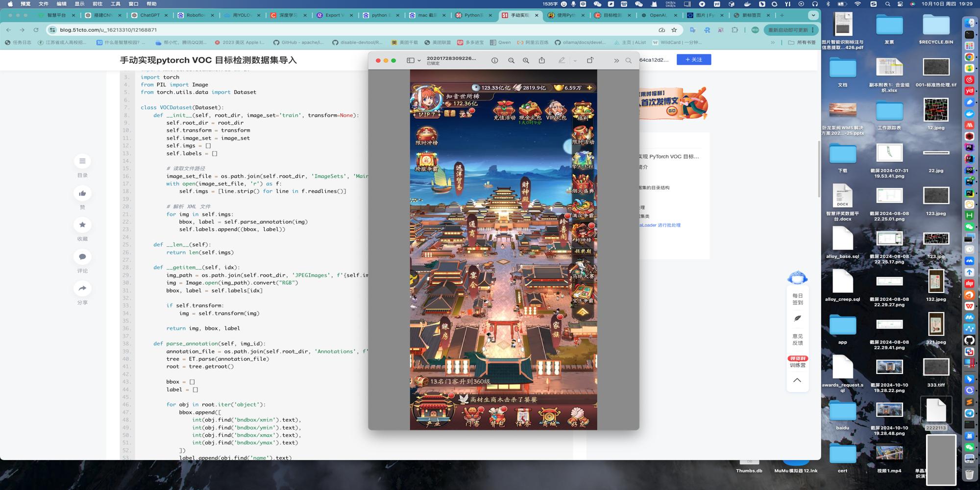Click 门客 button in game bottom bar
Image resolution: width=980 pixels, height=490 pixels.
pos(473,417)
